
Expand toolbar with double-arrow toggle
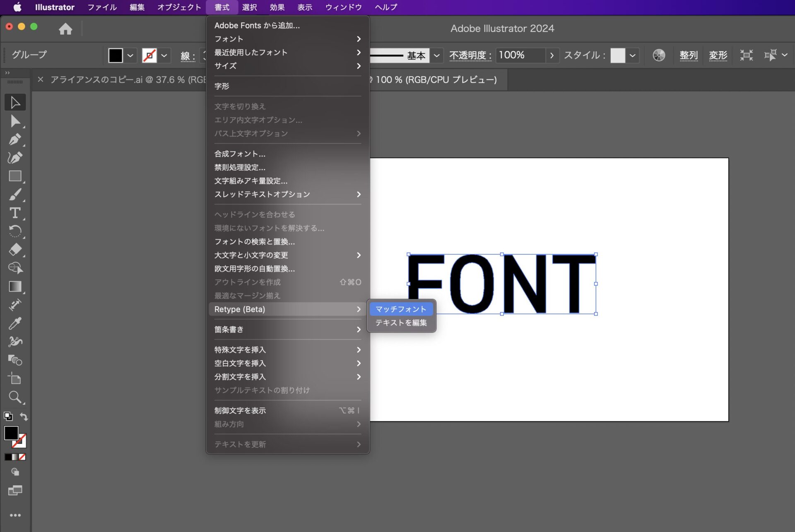click(7, 72)
